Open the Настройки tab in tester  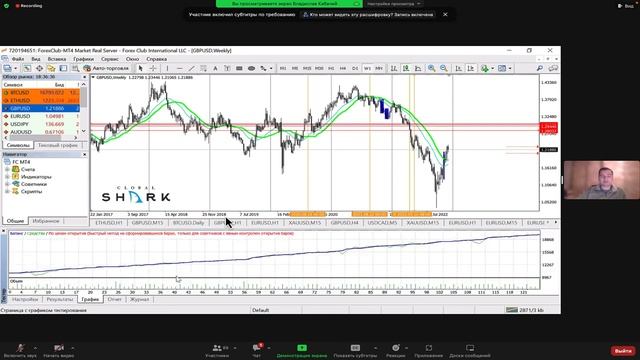click(25, 300)
